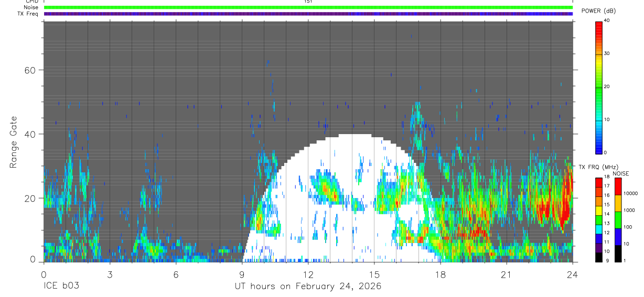Click the NOISE scale label "100"
The width and height of the screenshot is (644, 297).
coord(628,227)
